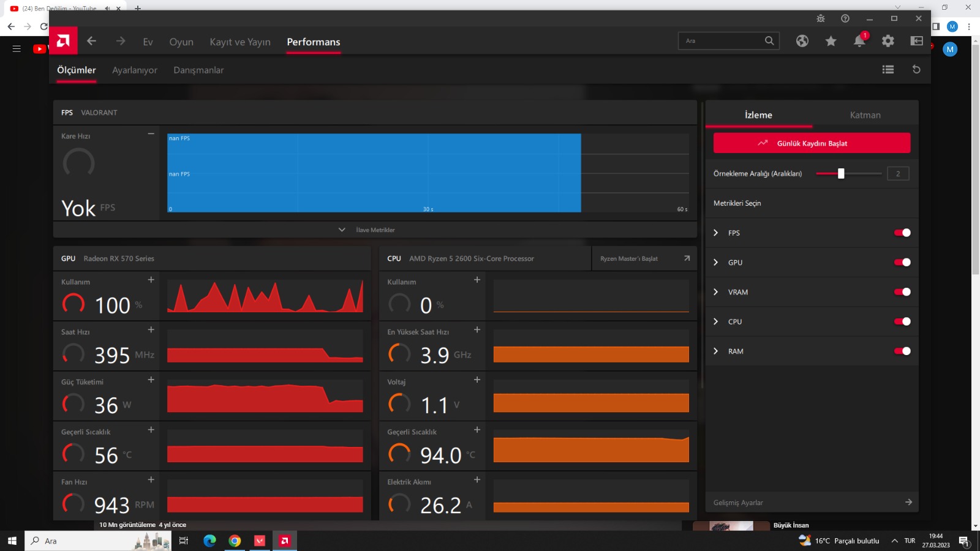
Task: Expand the GPU metrics row
Action: [x=715, y=263]
